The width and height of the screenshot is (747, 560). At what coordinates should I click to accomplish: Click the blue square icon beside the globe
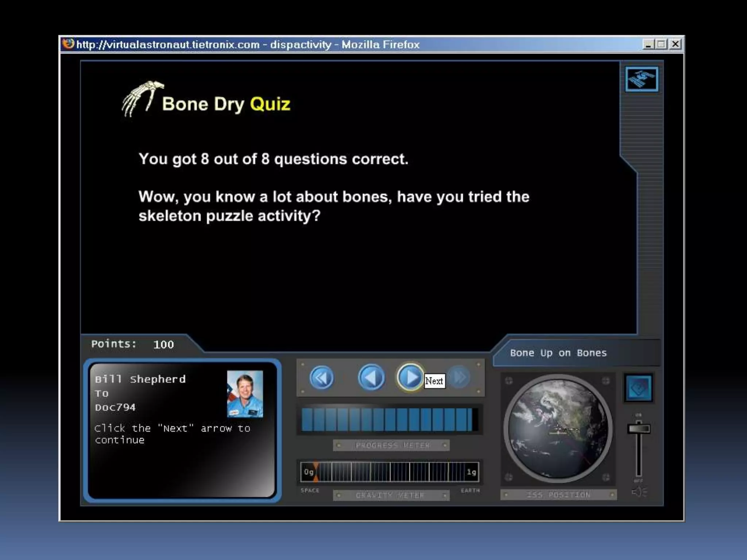(x=638, y=388)
